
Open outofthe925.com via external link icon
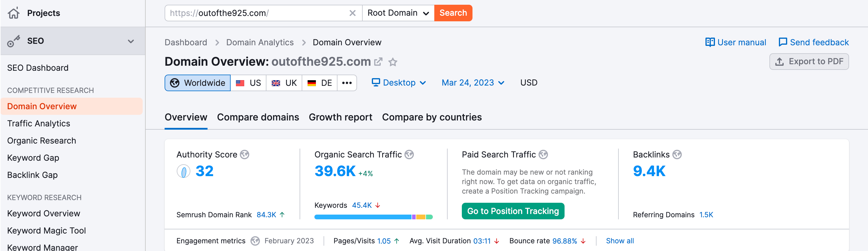[x=378, y=62]
